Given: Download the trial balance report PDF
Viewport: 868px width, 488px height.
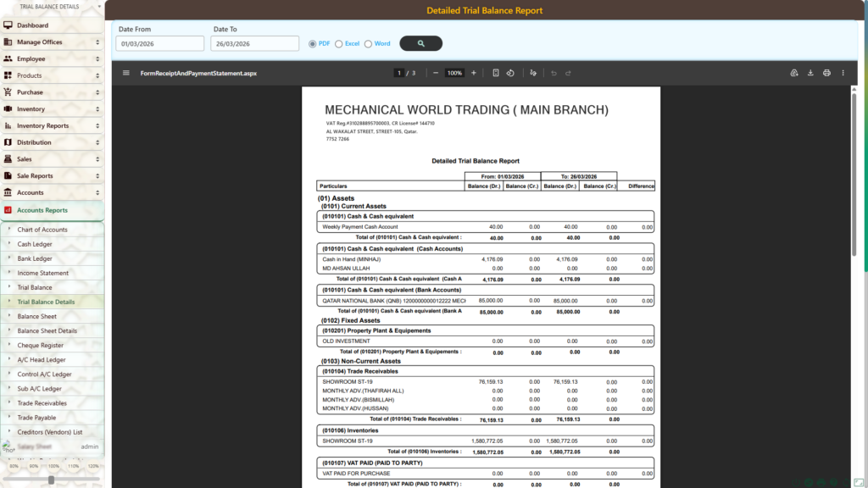Looking at the screenshot, I should pos(810,73).
